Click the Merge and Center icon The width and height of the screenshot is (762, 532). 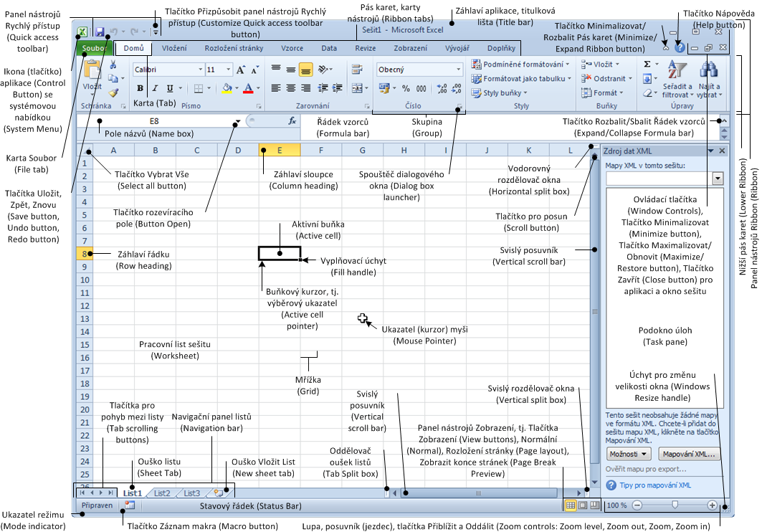click(x=357, y=88)
